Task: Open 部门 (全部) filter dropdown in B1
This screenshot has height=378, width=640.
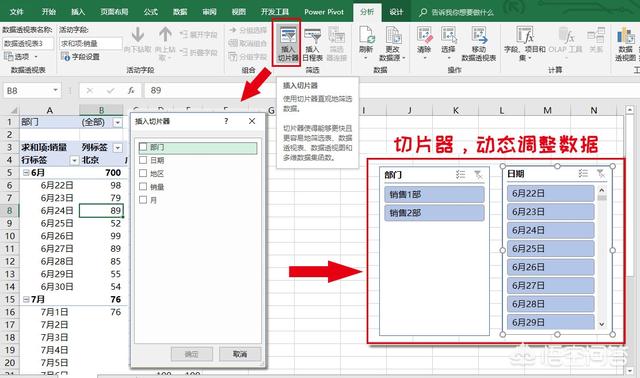Action: 118,122
